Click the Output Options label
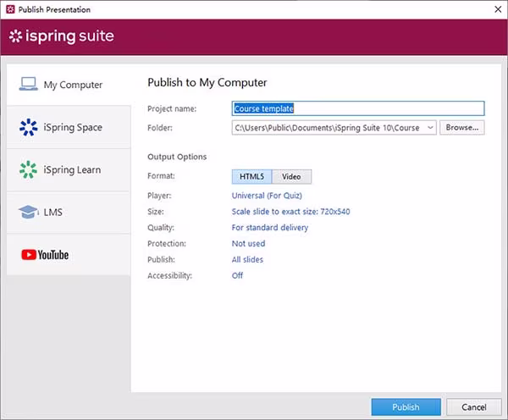The image size is (508, 420). click(x=177, y=157)
